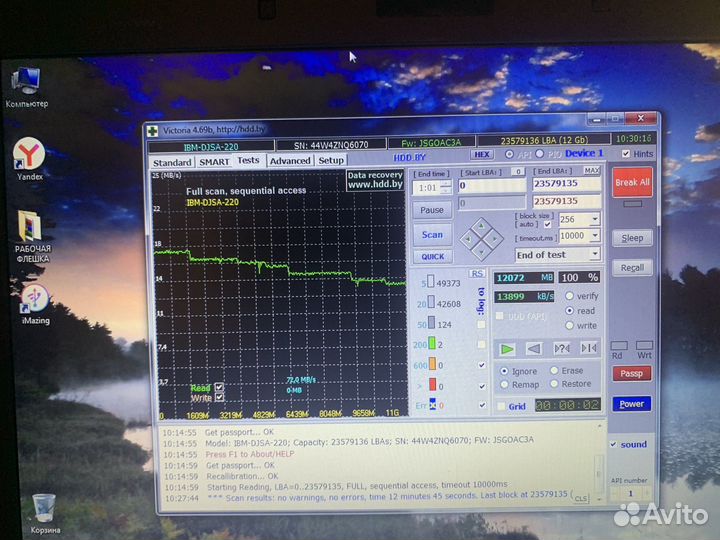The image size is (720, 540).
Task: Click the Recall button
Action: (632, 268)
